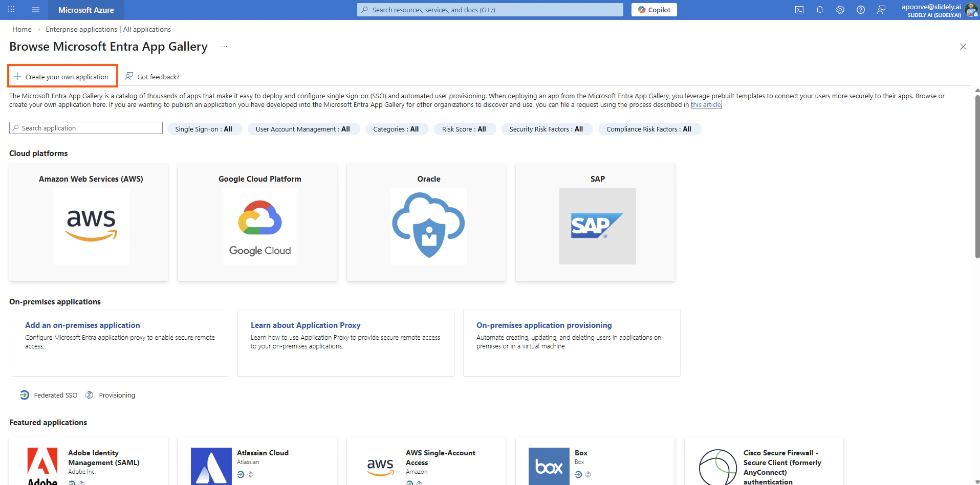Open header feedback icon
Viewport: 980px width, 485px height.
coord(881,10)
